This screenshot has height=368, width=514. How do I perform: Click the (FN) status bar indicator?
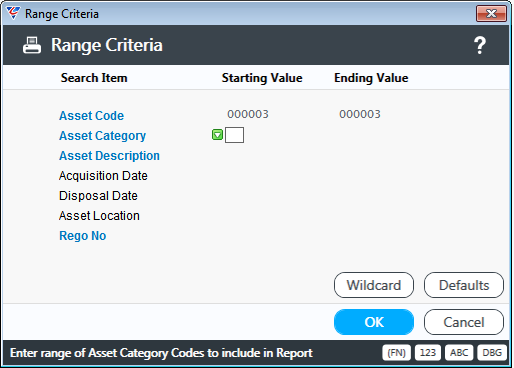[x=397, y=353]
